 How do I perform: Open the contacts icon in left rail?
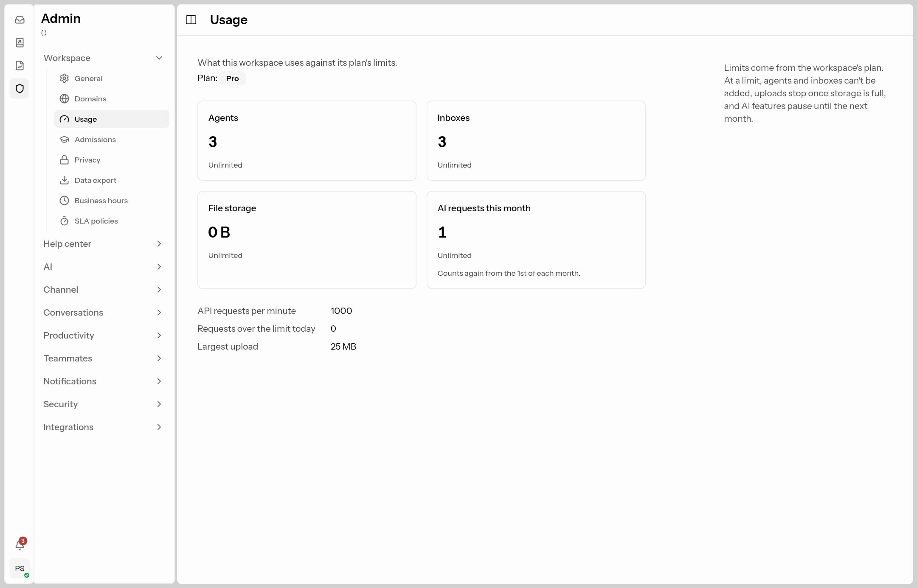pos(20,42)
